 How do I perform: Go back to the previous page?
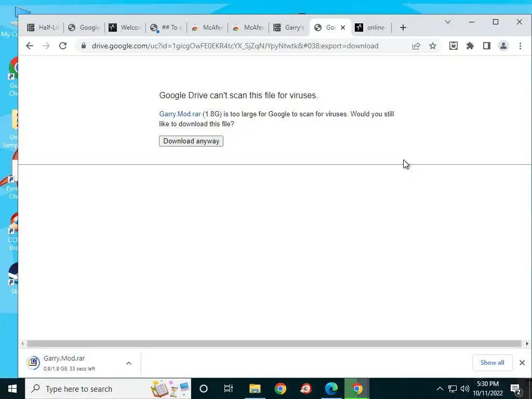30,46
